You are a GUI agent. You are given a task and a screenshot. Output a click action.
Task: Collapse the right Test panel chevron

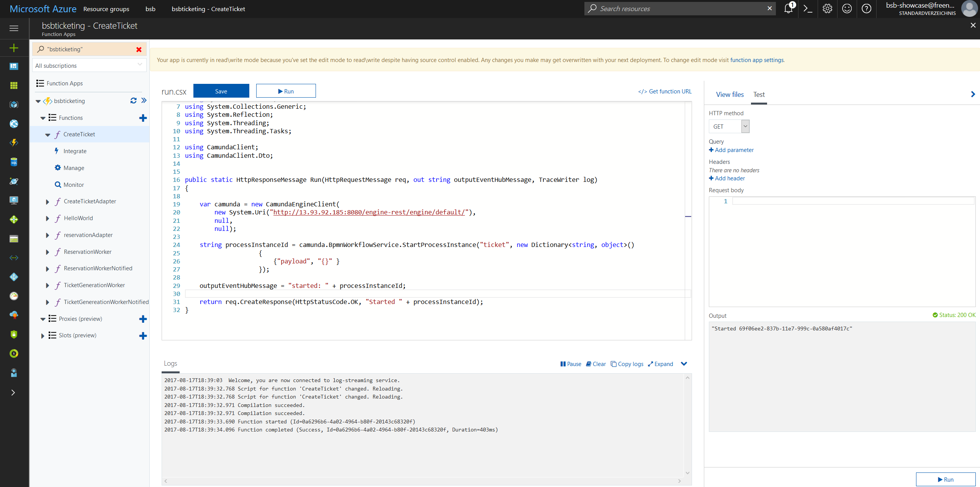click(x=973, y=94)
